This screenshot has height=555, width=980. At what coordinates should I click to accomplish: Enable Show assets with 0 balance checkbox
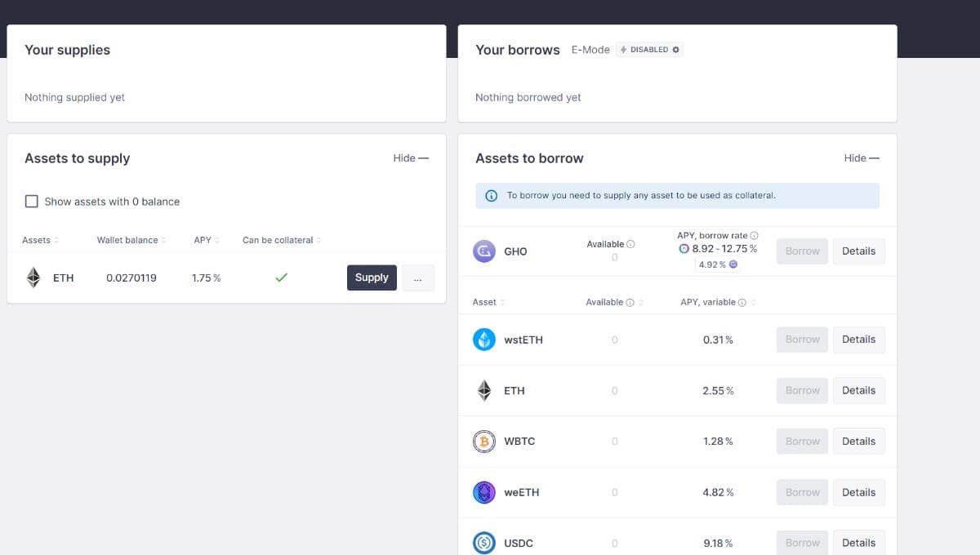[32, 202]
